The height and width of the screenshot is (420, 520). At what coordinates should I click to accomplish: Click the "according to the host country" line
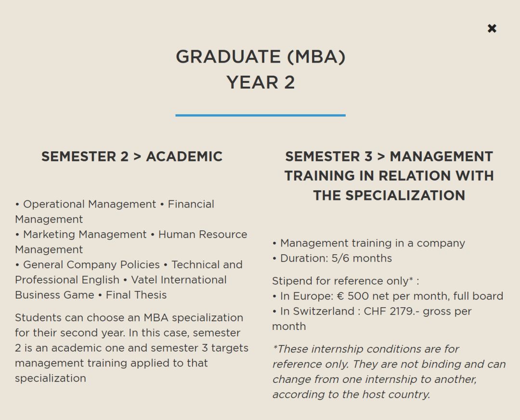click(x=351, y=394)
